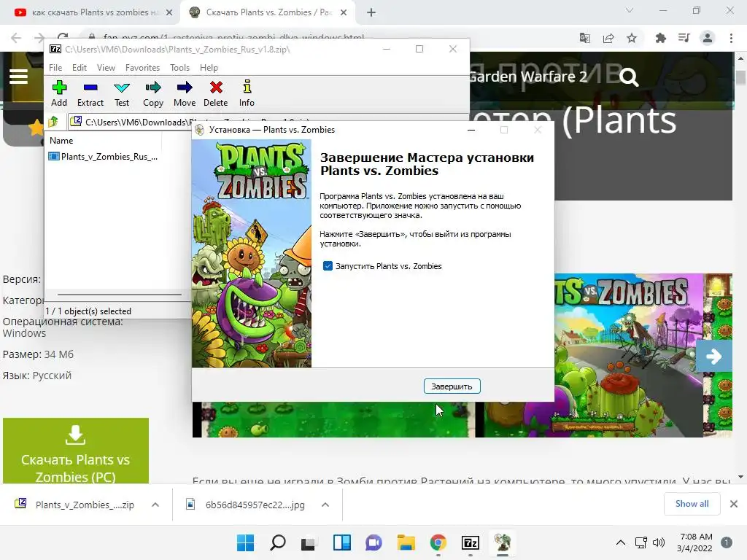Open the Chrome tab search chevron

coord(630,10)
